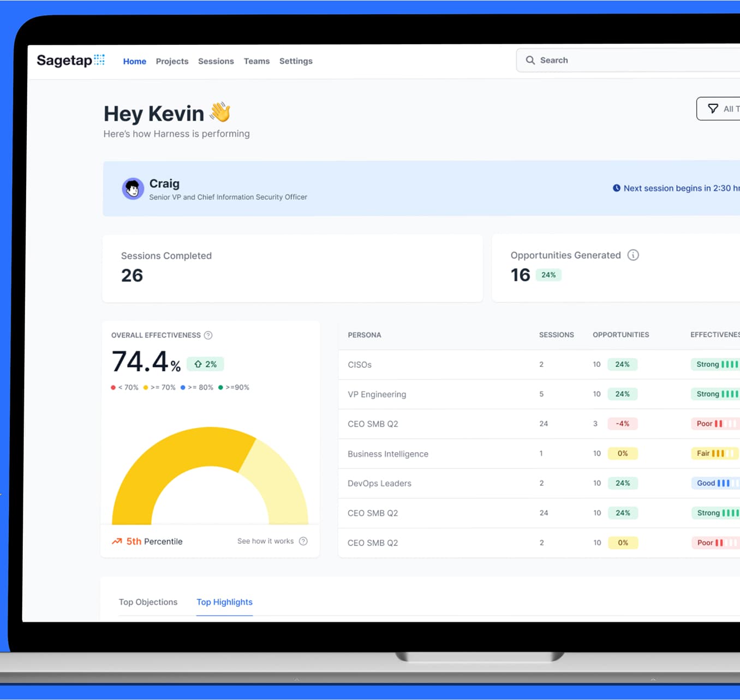Click the Fair effectiveness badge for Business Intelligence
740x700 pixels.
click(715, 453)
